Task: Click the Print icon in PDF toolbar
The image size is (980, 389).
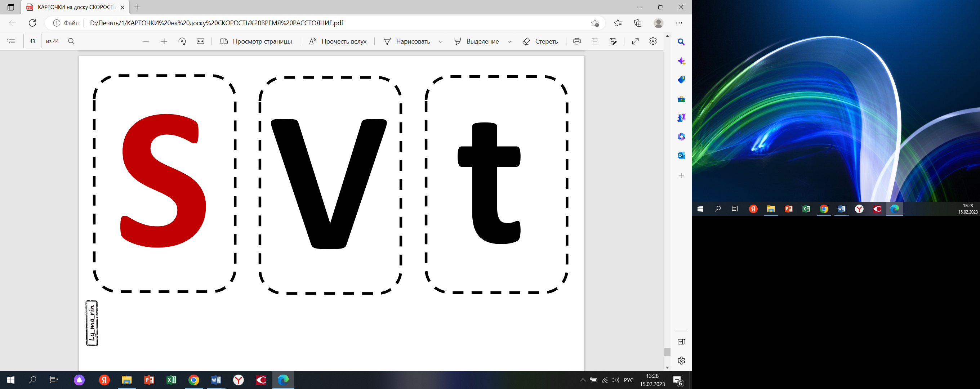Action: tap(577, 41)
